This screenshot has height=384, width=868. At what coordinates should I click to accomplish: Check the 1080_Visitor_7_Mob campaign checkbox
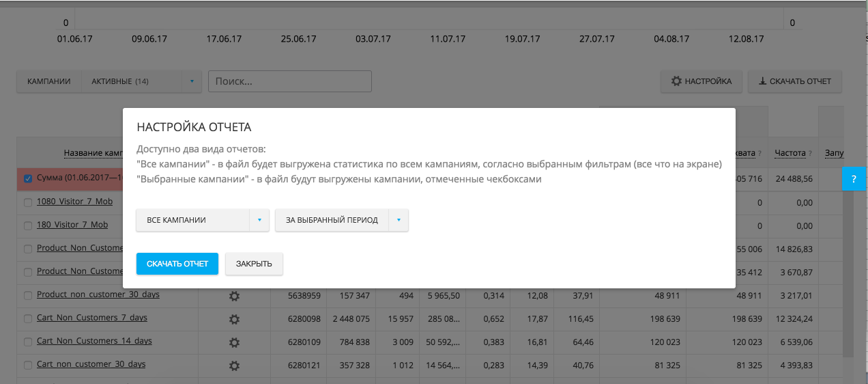pos(28,202)
